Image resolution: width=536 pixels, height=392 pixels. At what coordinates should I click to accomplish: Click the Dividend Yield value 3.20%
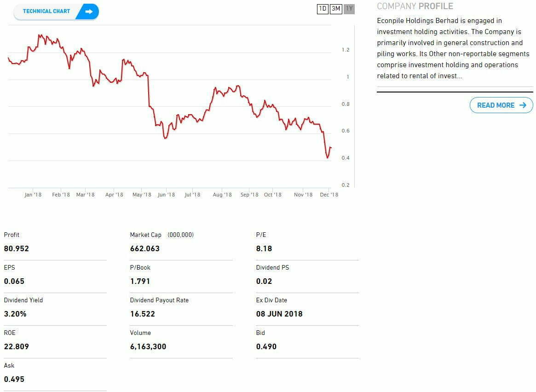pos(15,314)
